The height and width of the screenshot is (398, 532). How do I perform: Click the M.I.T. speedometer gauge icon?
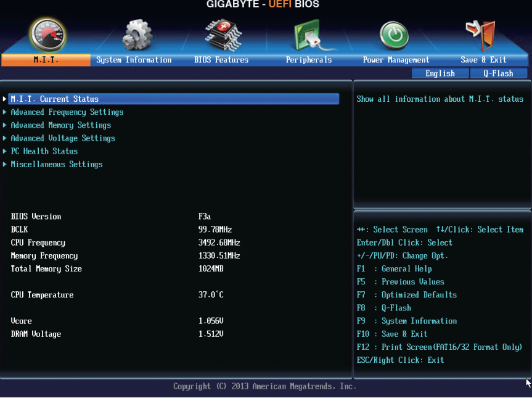[47, 35]
